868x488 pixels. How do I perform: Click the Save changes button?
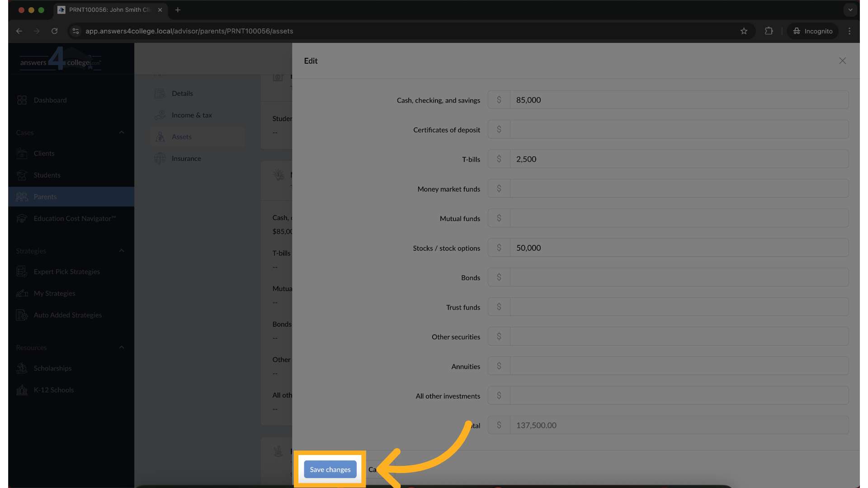pyautogui.click(x=330, y=469)
